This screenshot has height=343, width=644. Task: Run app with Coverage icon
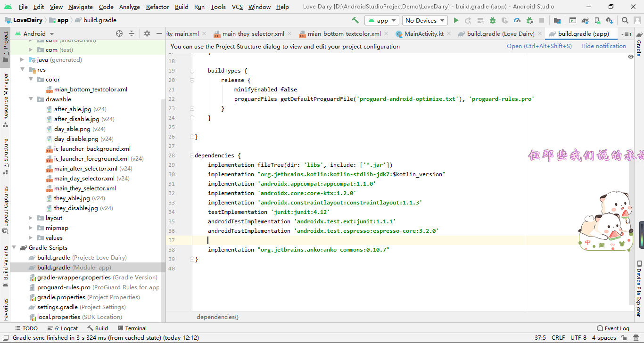505,20
